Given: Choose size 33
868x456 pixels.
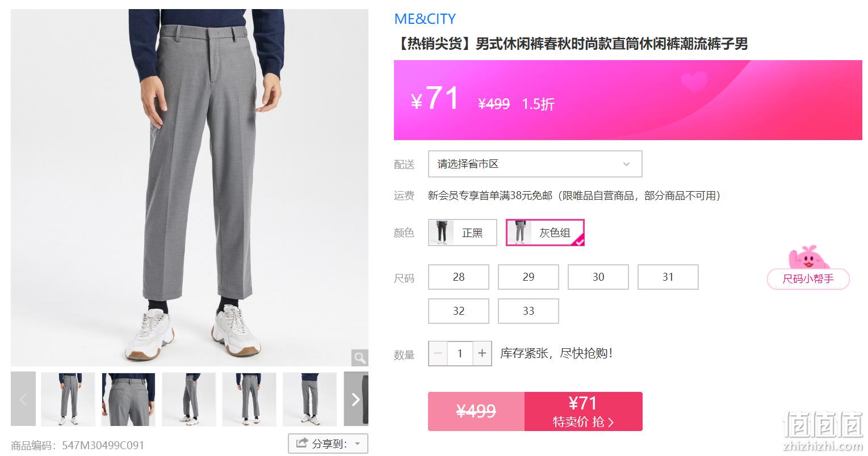Looking at the screenshot, I should click(x=529, y=311).
